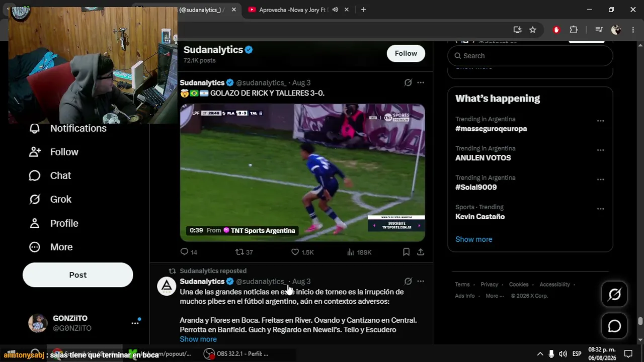The height and width of the screenshot is (362, 644).
Task: Go to Profile in the sidebar
Action: pyautogui.click(x=53, y=223)
